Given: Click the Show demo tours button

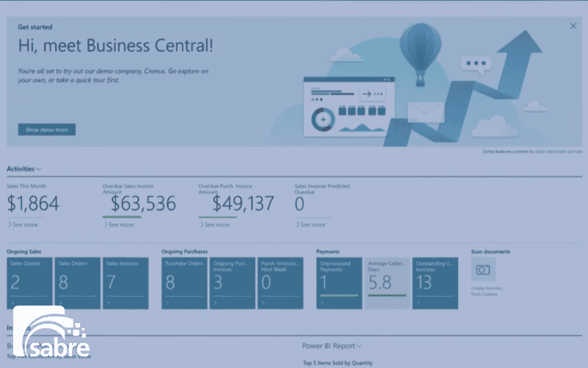Looking at the screenshot, I should (x=47, y=130).
